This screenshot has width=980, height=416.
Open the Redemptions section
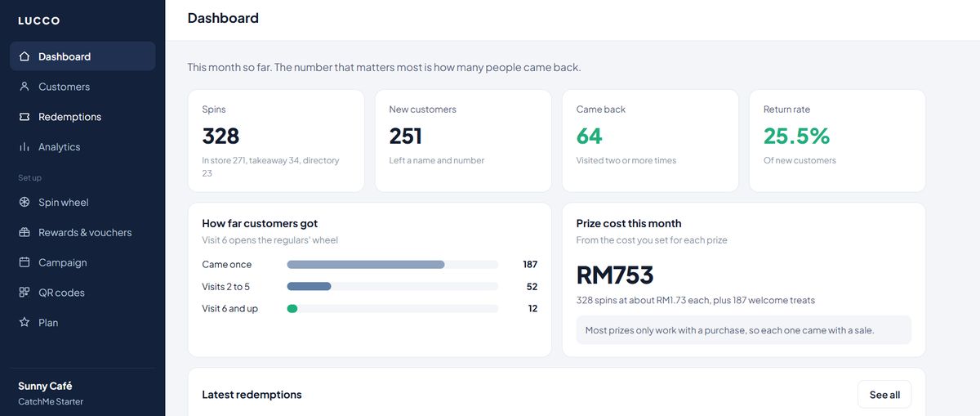(82, 117)
